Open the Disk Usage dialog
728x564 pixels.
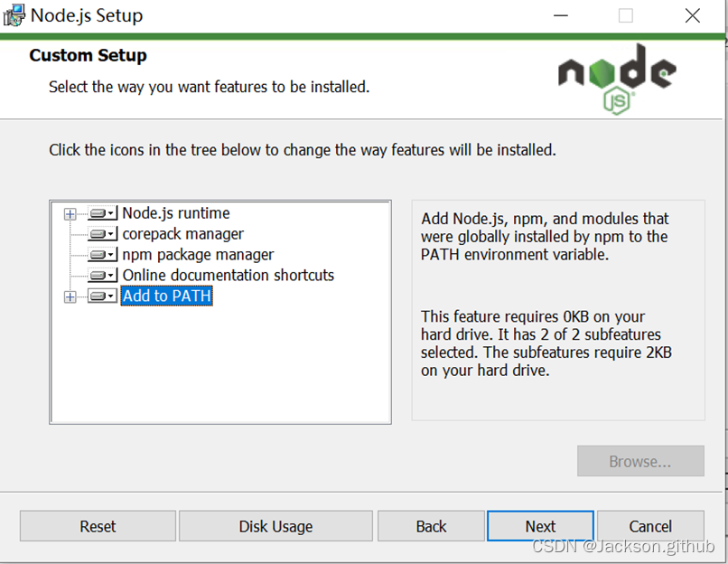tap(275, 526)
